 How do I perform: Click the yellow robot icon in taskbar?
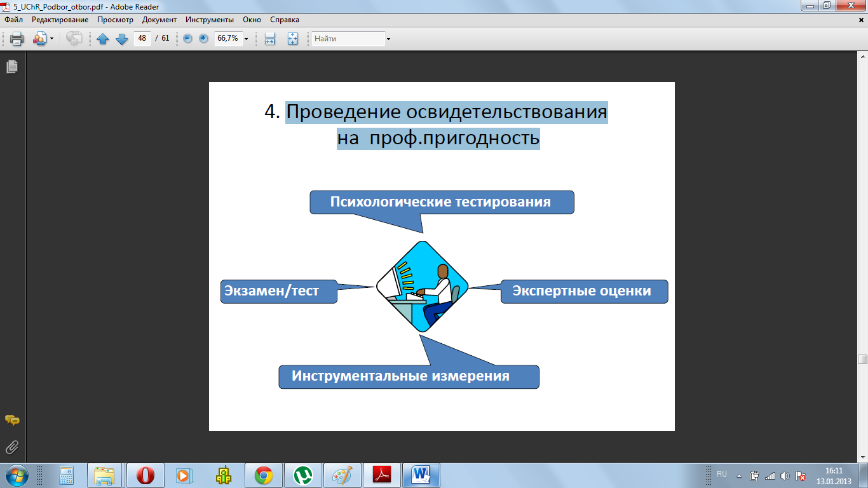click(223, 475)
